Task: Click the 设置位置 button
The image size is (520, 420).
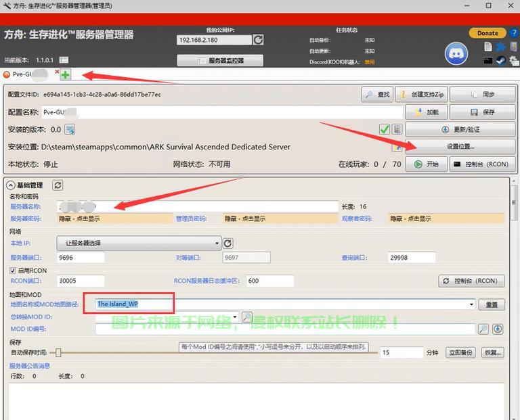Action: click(460, 146)
